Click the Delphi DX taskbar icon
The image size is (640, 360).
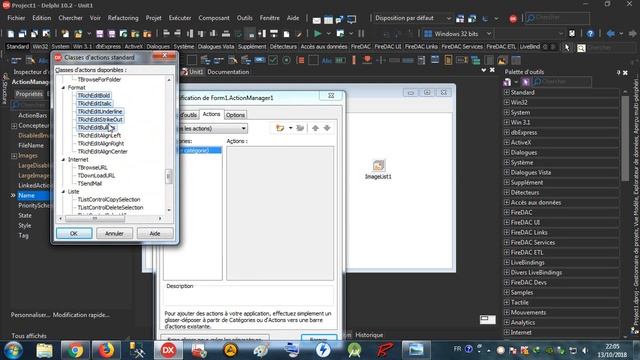point(168,350)
